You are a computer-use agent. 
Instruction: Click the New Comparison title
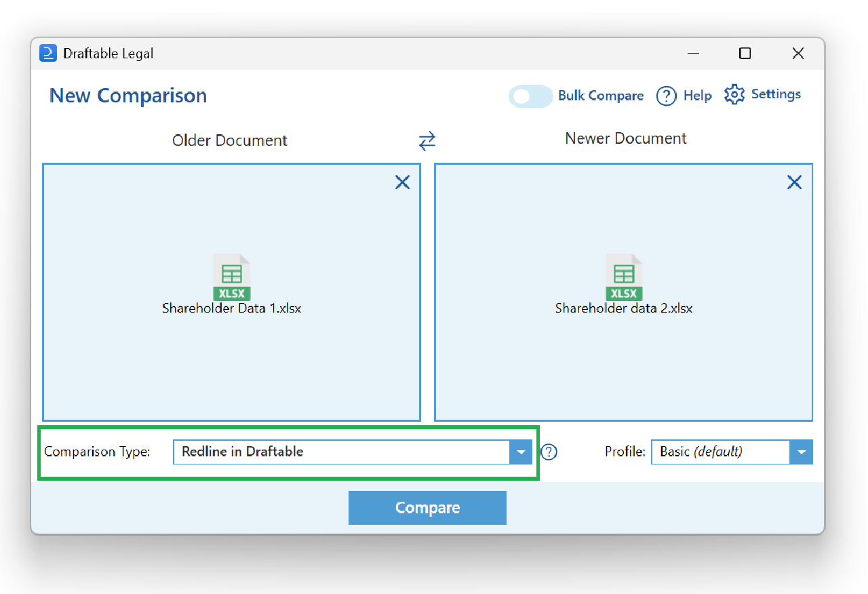pyautogui.click(x=128, y=96)
